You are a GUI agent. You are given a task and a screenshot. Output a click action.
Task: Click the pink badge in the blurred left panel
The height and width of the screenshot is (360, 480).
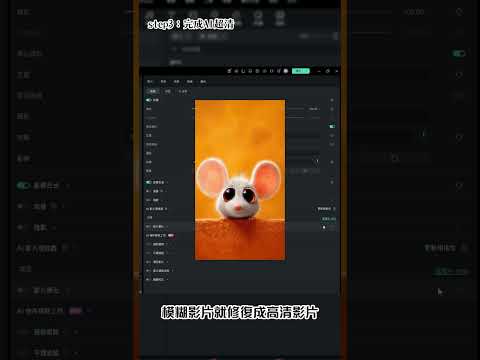(x=76, y=311)
